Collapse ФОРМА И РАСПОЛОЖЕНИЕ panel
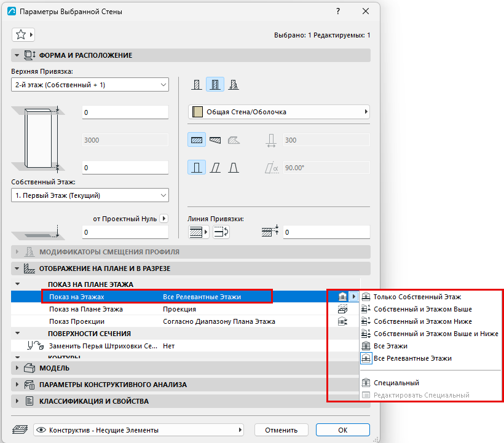This screenshot has width=504, height=443. (17, 55)
